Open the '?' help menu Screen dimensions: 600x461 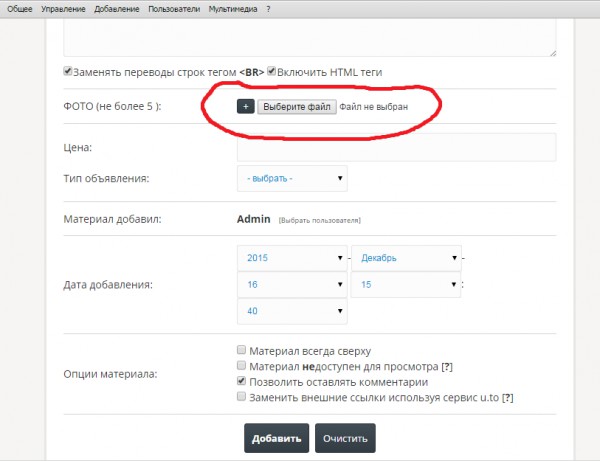(x=268, y=9)
